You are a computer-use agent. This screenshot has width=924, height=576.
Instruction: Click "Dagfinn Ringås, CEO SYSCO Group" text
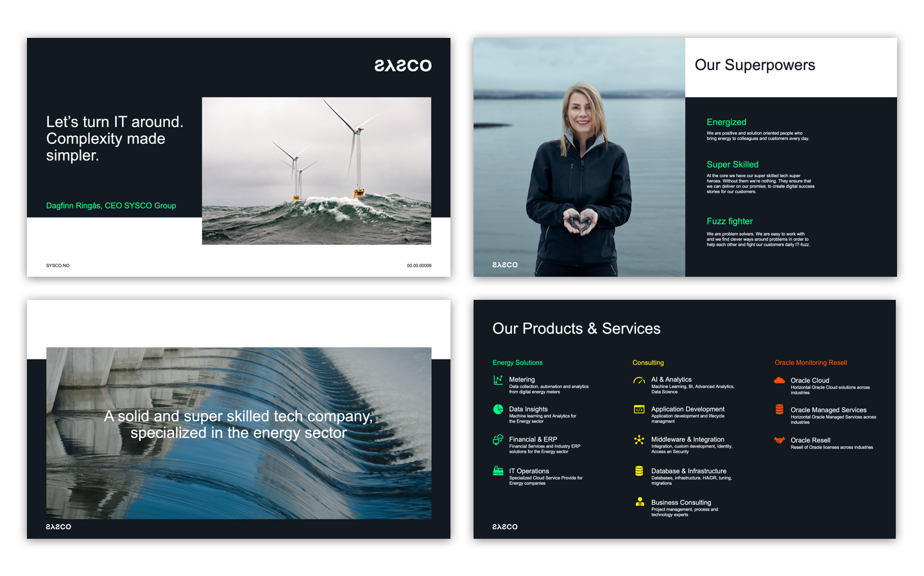coord(111,205)
